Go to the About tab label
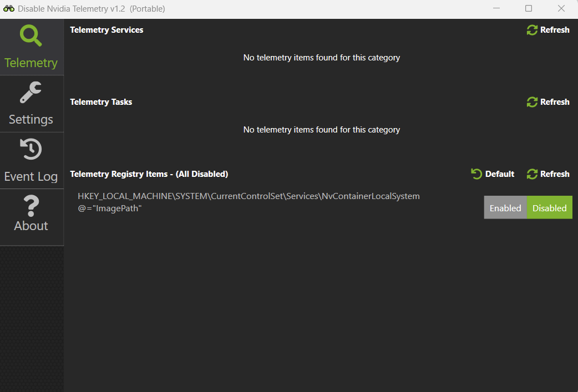The image size is (578, 392). 31,226
